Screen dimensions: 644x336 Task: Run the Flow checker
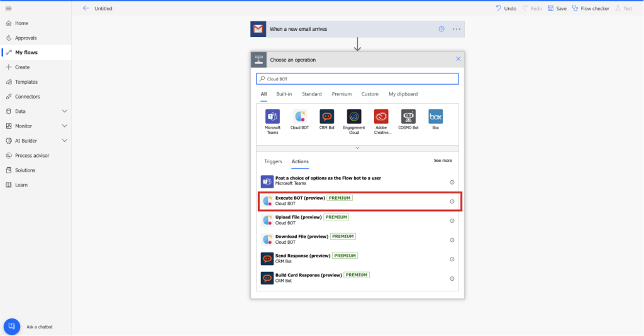pyautogui.click(x=591, y=8)
